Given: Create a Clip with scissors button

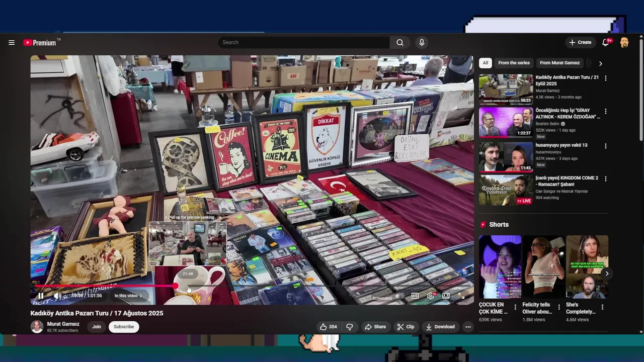Looking at the screenshot, I should coord(406,327).
